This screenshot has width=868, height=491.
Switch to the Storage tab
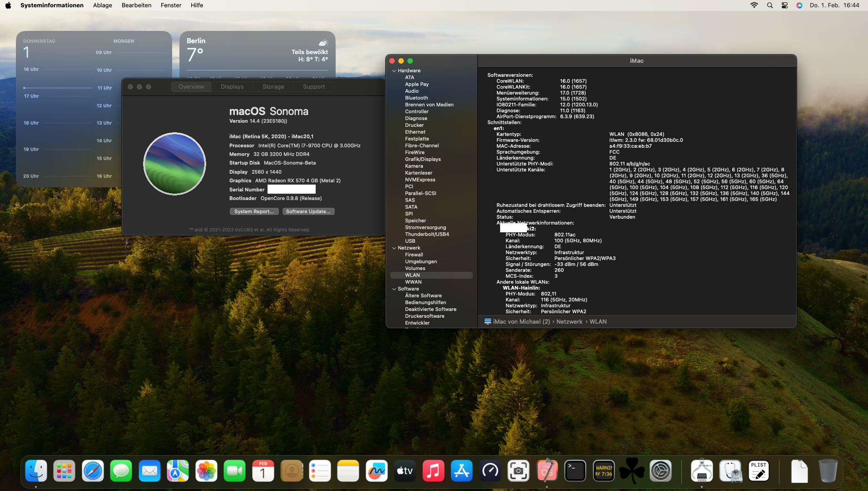273,87
